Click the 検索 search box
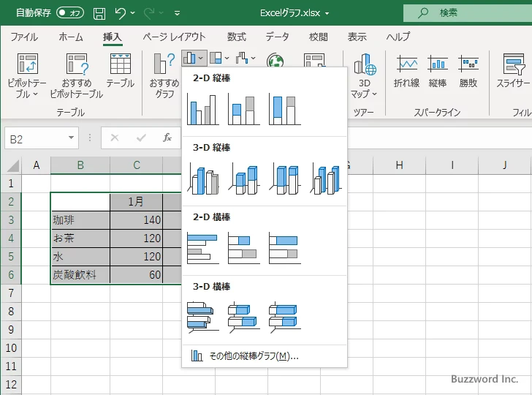The height and width of the screenshot is (395, 532). [x=468, y=13]
